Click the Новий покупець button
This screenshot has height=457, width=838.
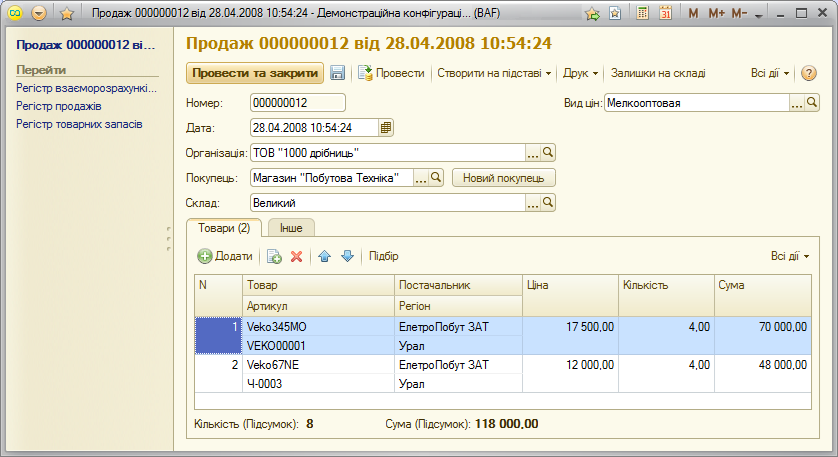[x=503, y=178]
